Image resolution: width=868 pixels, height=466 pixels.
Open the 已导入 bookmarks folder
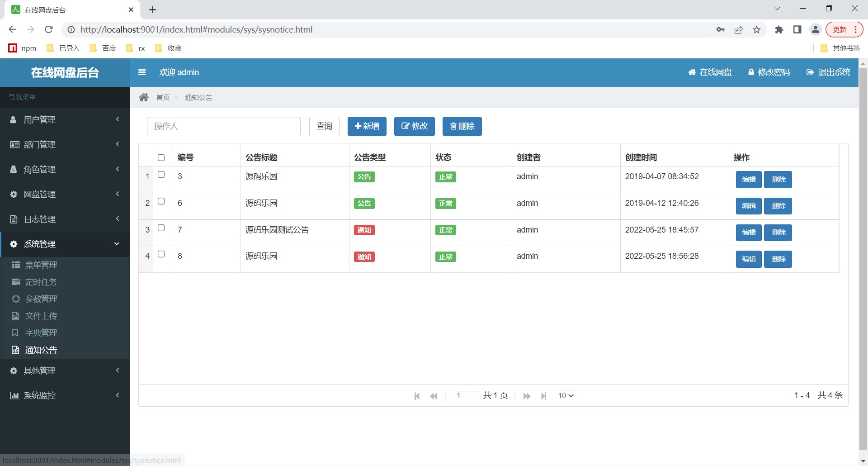(x=63, y=48)
